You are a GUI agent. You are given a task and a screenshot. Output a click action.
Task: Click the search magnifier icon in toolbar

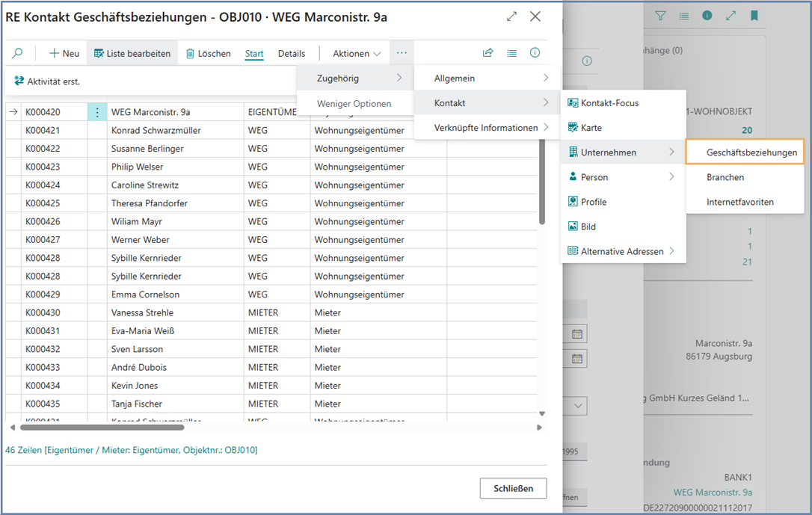17,53
